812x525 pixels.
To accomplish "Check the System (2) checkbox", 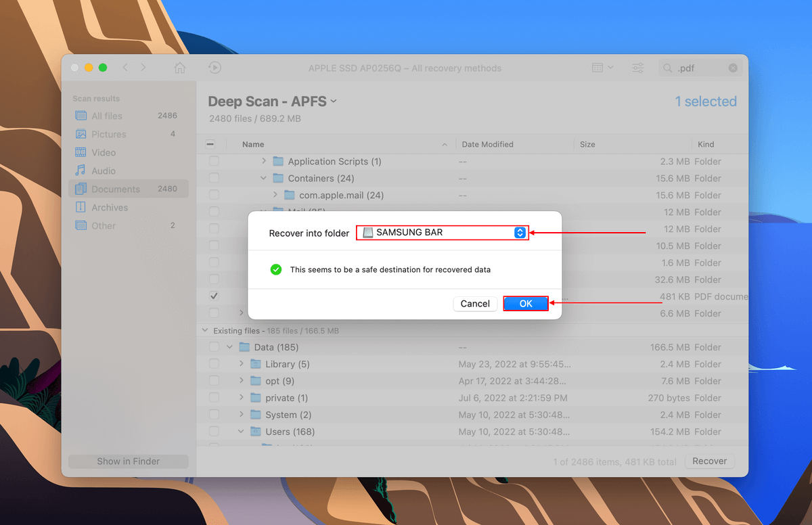I will [214, 415].
